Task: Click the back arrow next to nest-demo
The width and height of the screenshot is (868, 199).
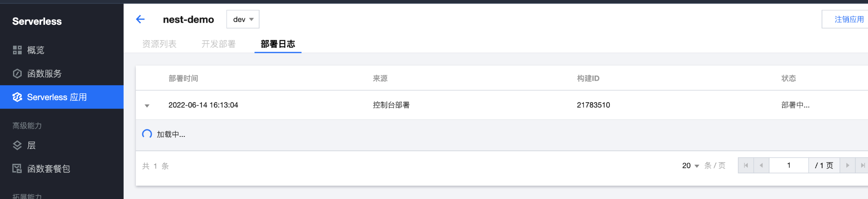Action: (x=140, y=19)
